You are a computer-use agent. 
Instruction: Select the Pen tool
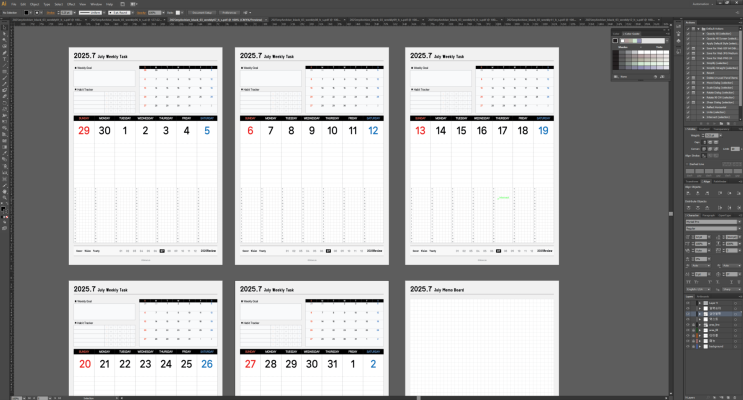[x=4, y=52]
